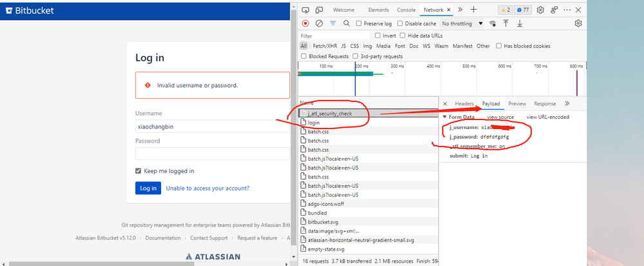Show more DevTools tabs chevron

460,10
